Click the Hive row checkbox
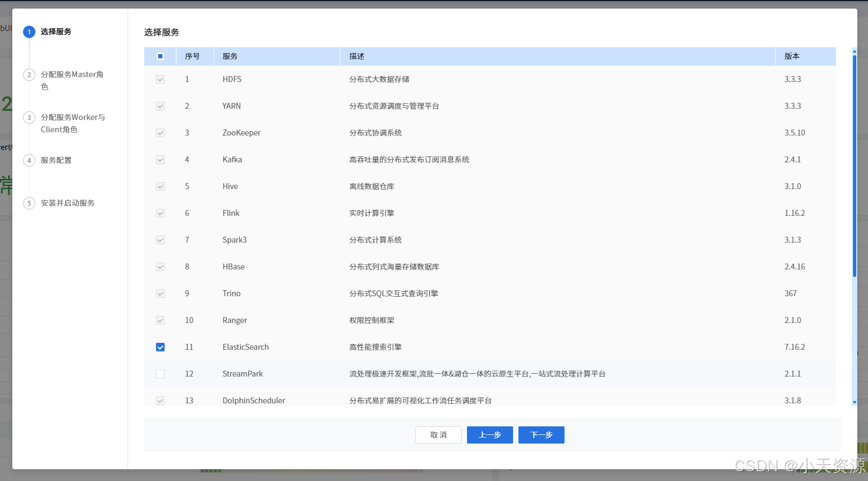The height and width of the screenshot is (481, 868). (x=160, y=186)
